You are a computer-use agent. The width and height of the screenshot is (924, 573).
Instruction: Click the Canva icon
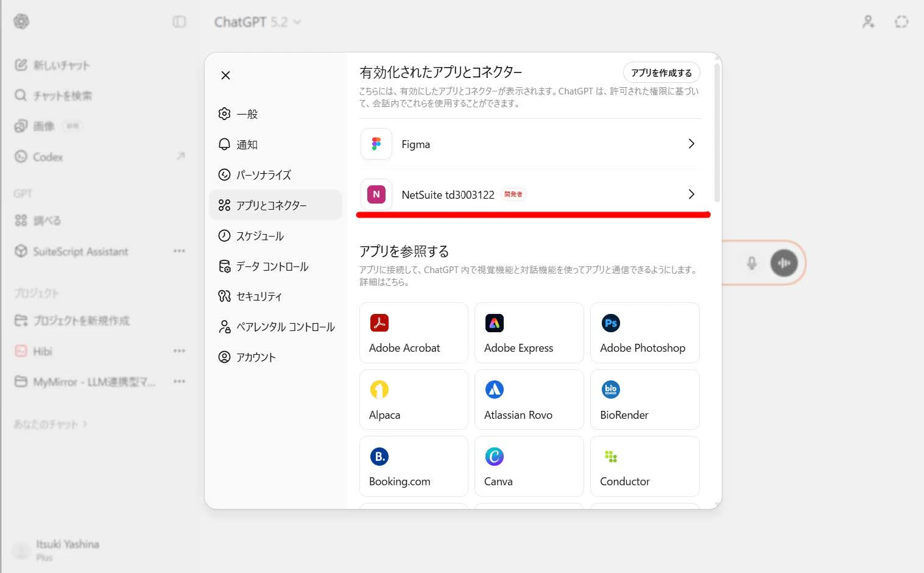pyautogui.click(x=495, y=457)
